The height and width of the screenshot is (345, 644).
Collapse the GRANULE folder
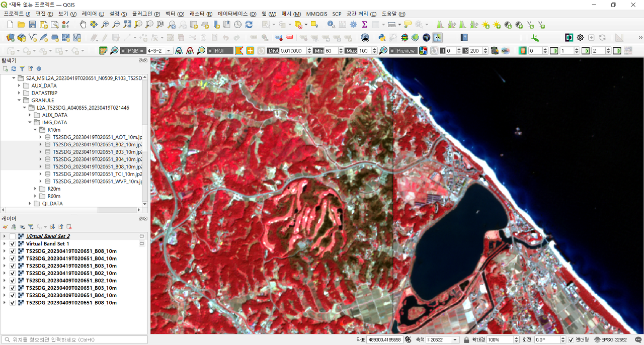click(x=20, y=100)
